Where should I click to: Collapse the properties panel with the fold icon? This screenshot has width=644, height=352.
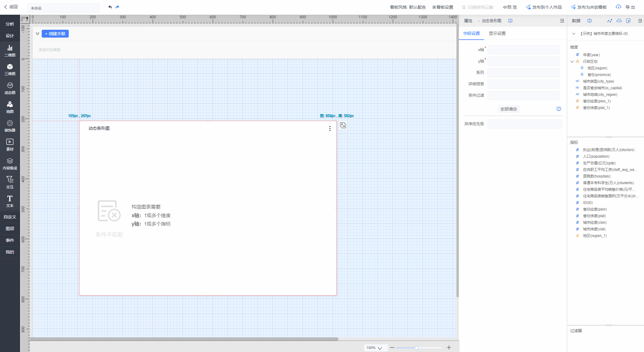(562, 21)
